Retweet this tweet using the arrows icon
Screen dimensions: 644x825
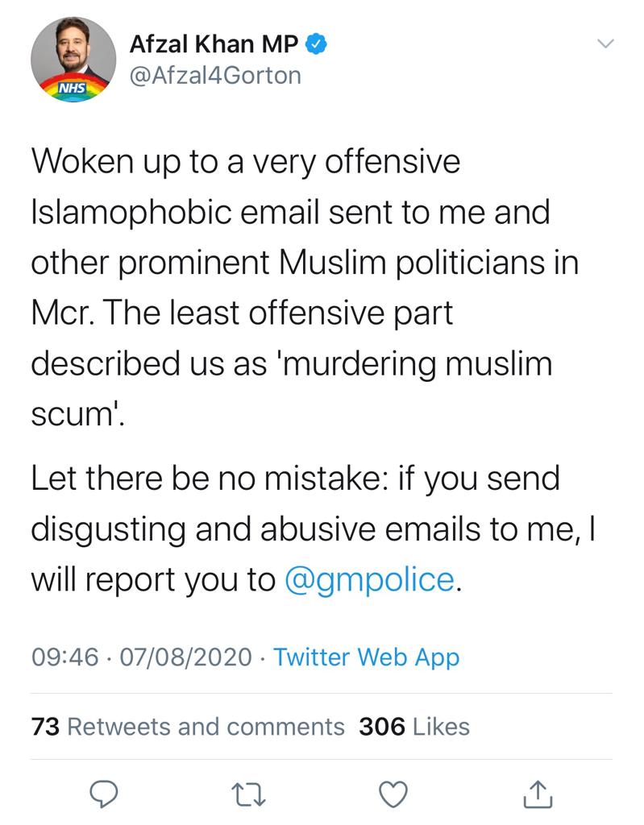[249, 794]
